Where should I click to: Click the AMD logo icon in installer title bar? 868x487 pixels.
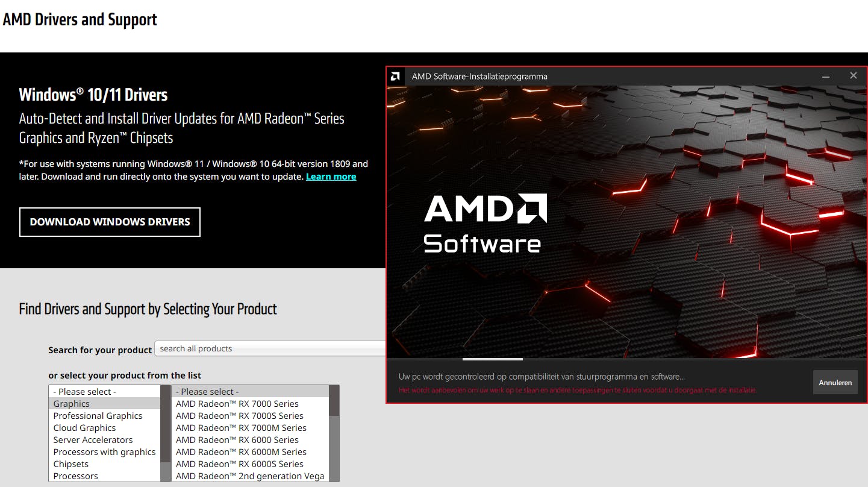395,77
